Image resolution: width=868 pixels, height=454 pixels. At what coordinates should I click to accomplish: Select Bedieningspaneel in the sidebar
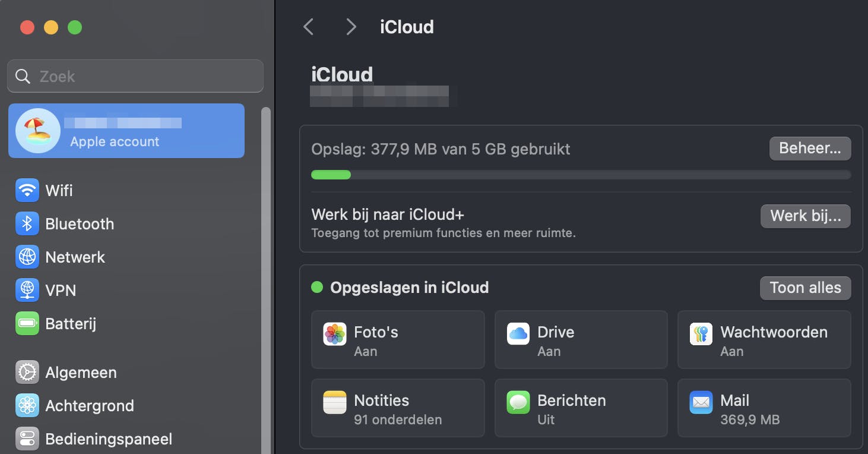click(x=108, y=439)
